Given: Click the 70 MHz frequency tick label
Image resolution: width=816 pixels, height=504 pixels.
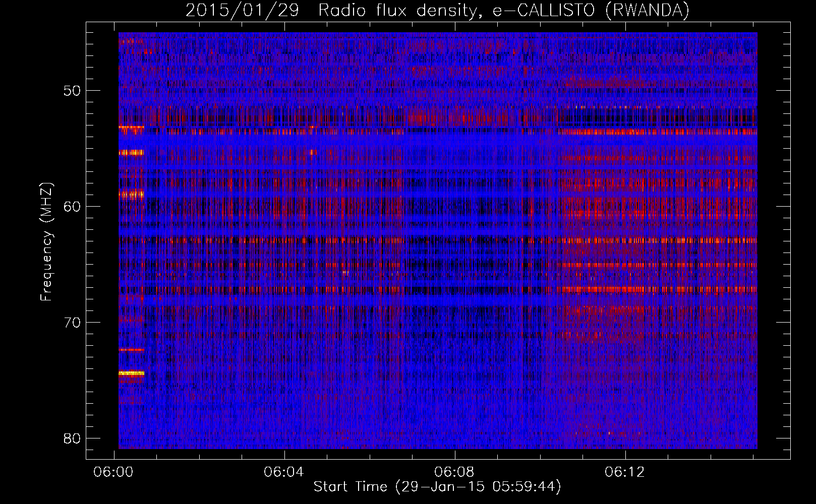Looking at the screenshot, I should (x=72, y=322).
